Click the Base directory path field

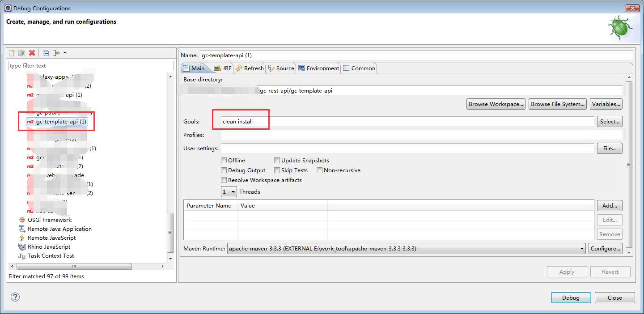click(403, 90)
